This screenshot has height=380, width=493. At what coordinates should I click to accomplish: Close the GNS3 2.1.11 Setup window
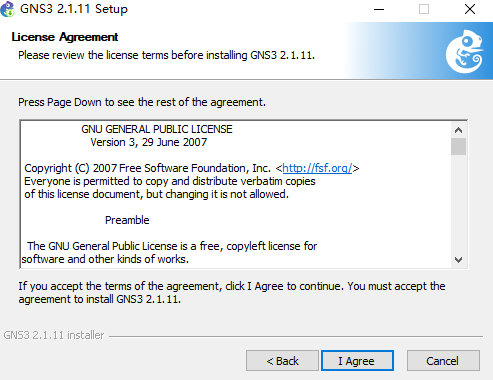[x=470, y=9]
